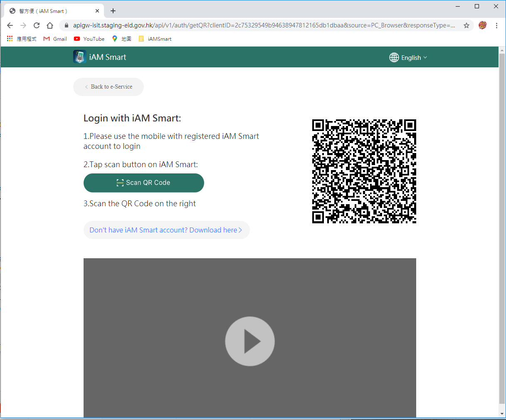Open Gmail from the bookmarks bar

54,39
